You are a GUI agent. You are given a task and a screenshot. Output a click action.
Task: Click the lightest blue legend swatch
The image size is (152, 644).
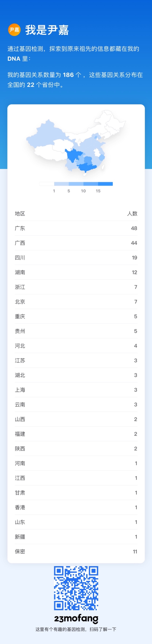61,184
